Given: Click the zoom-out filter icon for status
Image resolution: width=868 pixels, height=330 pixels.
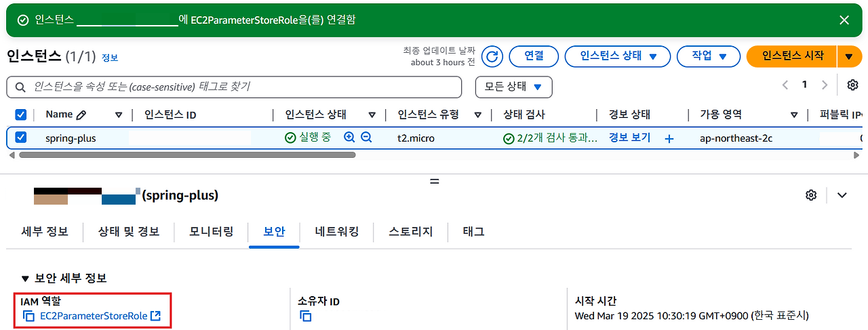Looking at the screenshot, I should (x=367, y=138).
